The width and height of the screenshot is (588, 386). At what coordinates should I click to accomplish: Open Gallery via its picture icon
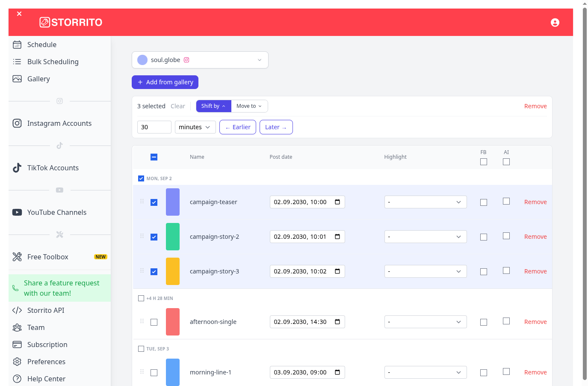pyautogui.click(x=17, y=79)
